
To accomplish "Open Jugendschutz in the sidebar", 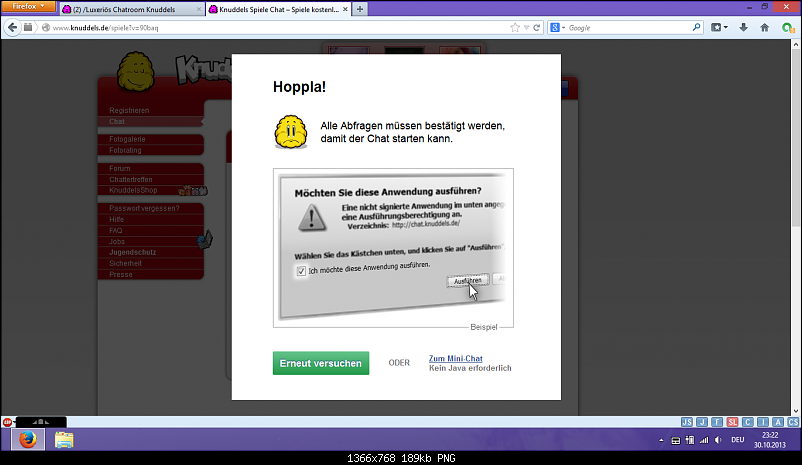I will (132, 252).
